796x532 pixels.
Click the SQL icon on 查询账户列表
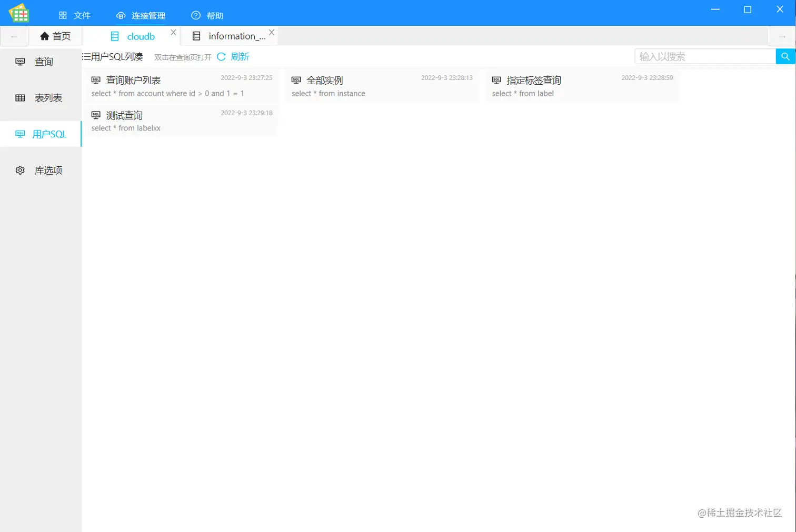96,80
